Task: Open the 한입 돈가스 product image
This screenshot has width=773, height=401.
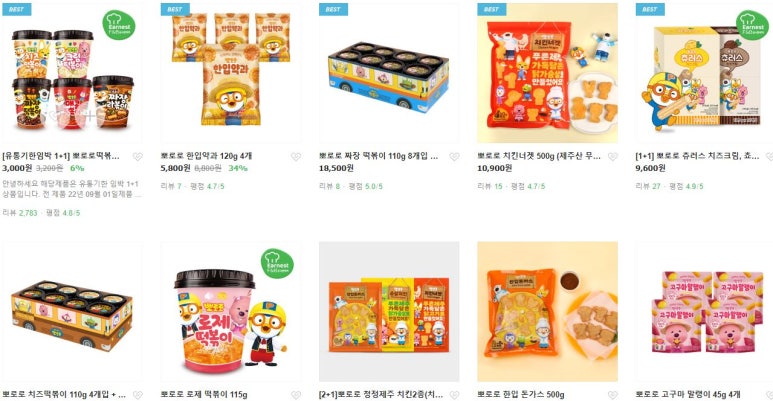Action: pos(547,311)
